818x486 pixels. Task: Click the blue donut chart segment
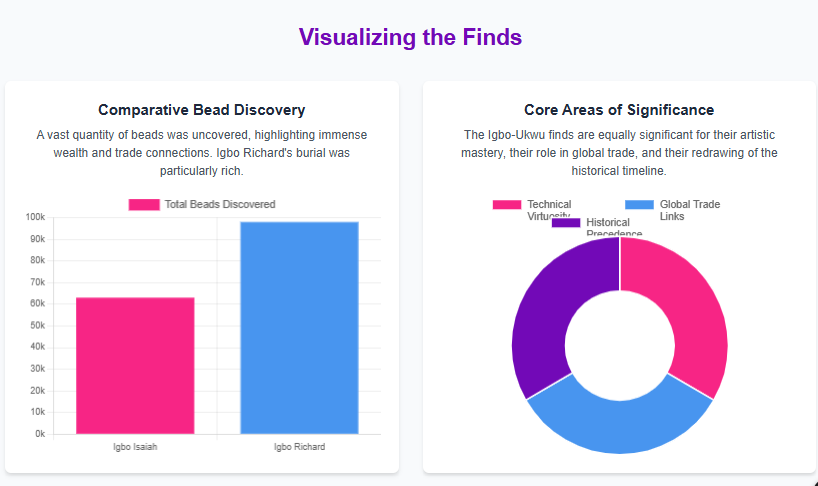tap(620, 424)
